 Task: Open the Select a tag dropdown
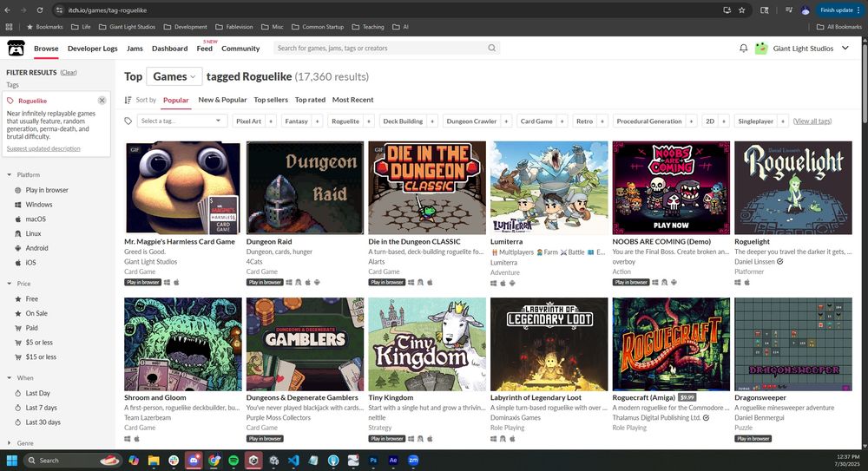coord(181,121)
